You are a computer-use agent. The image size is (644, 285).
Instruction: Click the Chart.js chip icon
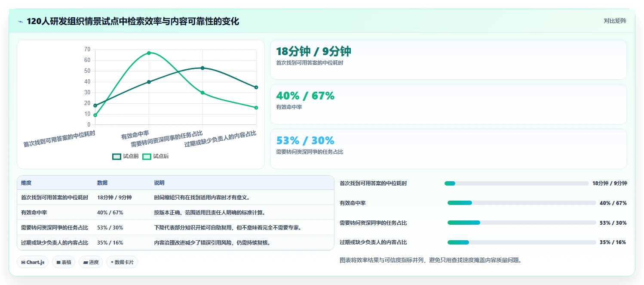23,262
